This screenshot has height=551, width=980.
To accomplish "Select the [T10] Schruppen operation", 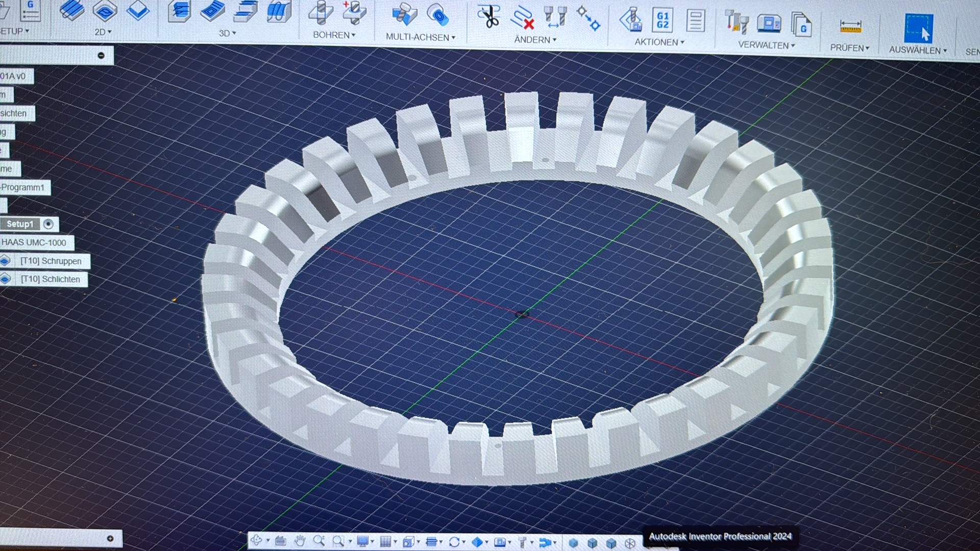I will pyautogui.click(x=51, y=261).
